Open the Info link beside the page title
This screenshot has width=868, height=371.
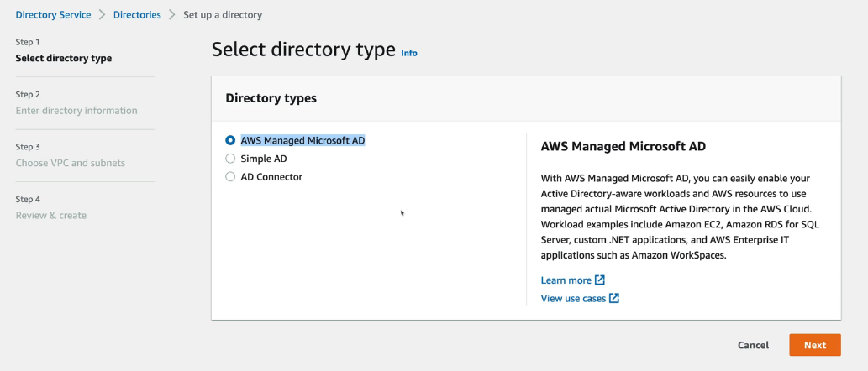click(409, 53)
